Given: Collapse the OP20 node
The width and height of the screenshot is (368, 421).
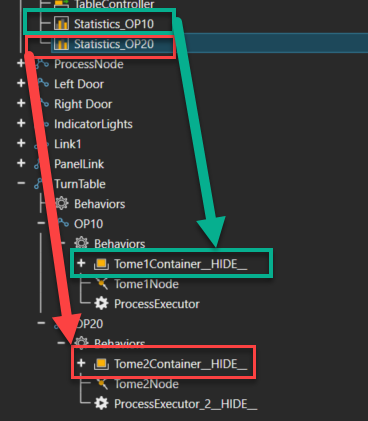Looking at the screenshot, I should coord(41,323).
